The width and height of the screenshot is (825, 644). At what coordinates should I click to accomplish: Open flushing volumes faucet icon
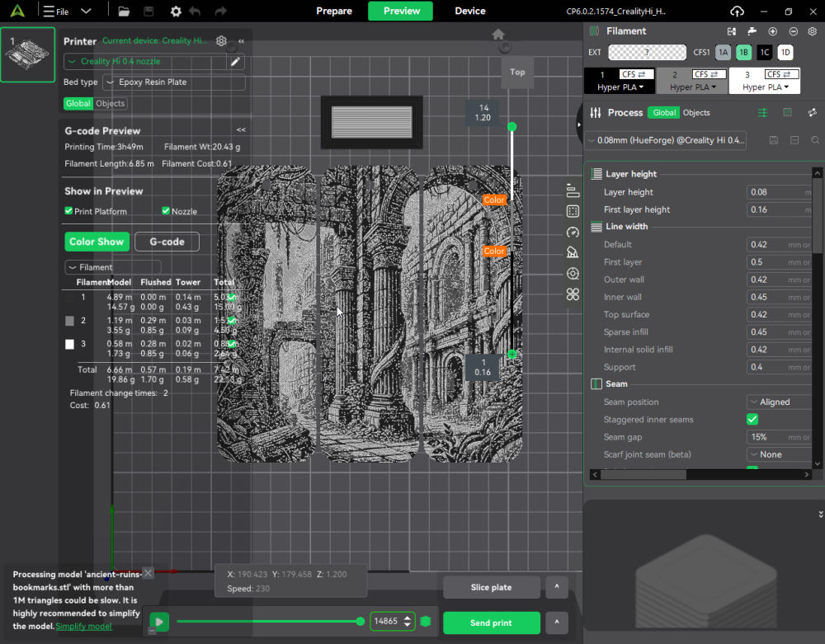click(752, 31)
